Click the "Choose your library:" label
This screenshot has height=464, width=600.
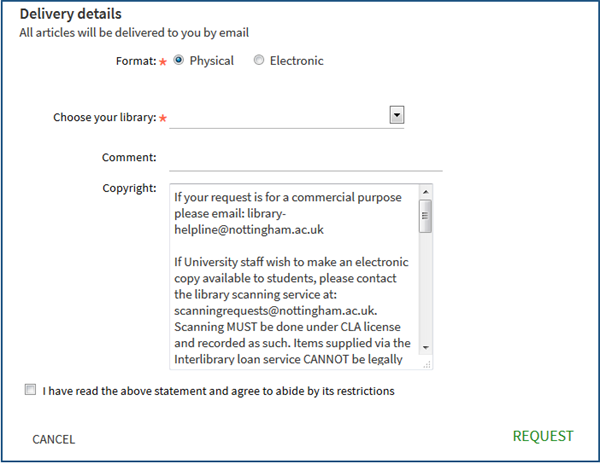(104, 117)
